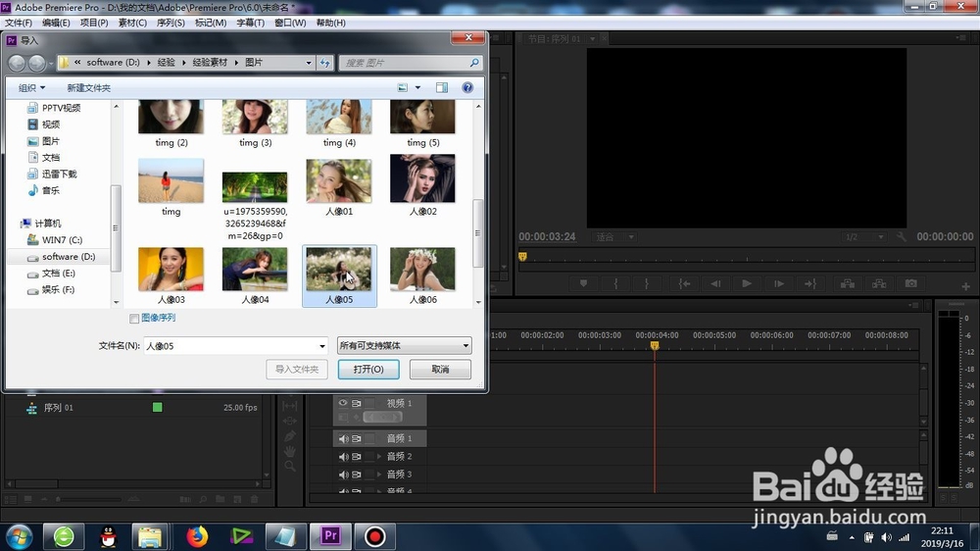Open view options dropdown arrow in dialog
This screenshot has width=980, height=551.
click(x=418, y=87)
